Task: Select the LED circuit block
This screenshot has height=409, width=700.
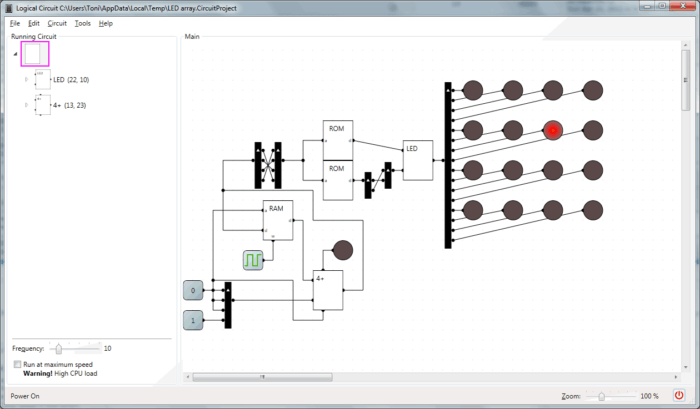Action: [418, 160]
